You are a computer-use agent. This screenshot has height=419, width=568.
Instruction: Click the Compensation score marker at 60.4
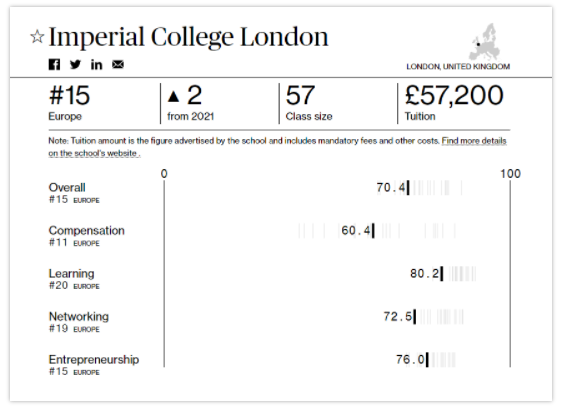click(x=373, y=231)
